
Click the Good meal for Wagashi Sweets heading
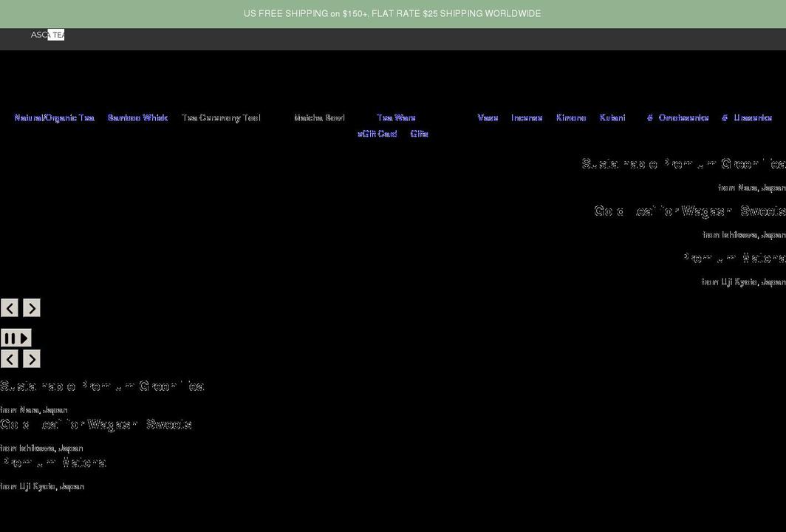[x=96, y=423]
